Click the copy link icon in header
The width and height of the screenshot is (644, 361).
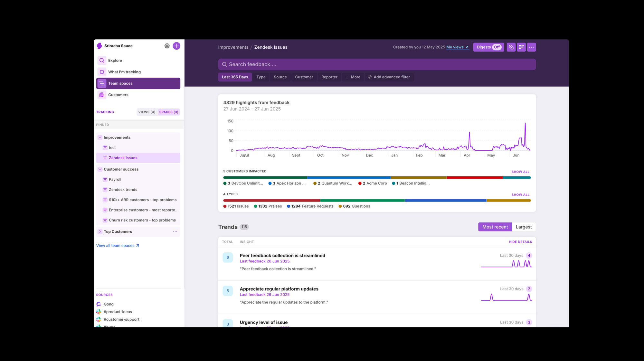(511, 47)
